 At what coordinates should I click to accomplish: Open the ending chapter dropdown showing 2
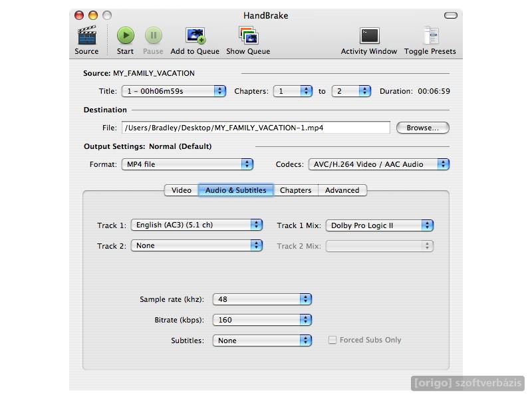tap(351, 91)
